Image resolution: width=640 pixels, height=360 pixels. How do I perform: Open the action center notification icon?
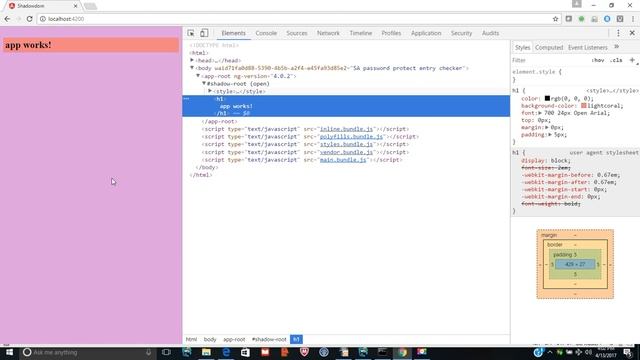[x=628, y=352]
